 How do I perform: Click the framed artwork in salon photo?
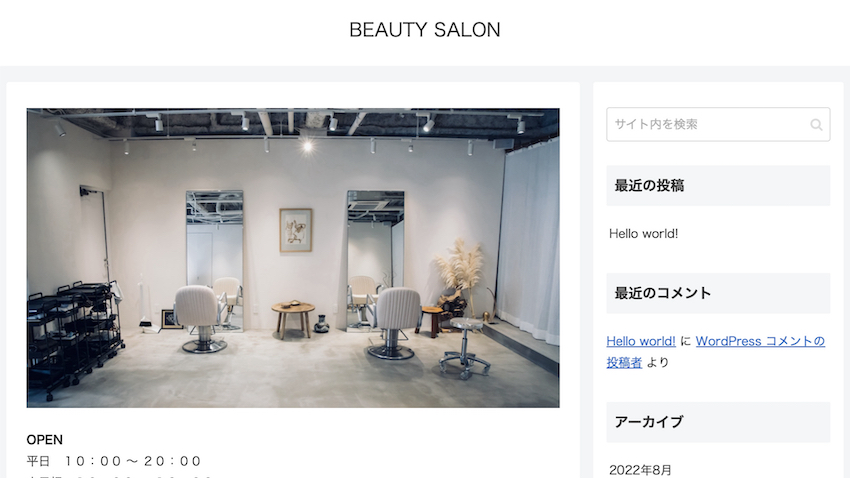(x=295, y=230)
